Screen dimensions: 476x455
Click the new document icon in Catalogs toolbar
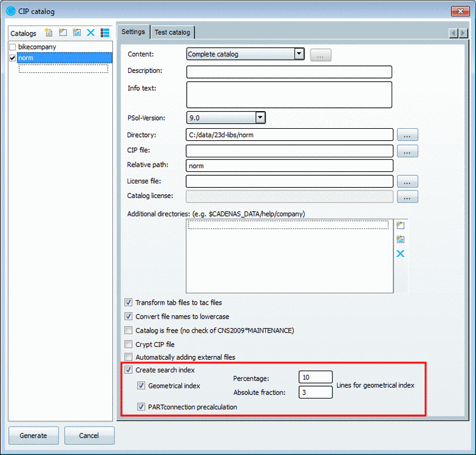point(49,32)
